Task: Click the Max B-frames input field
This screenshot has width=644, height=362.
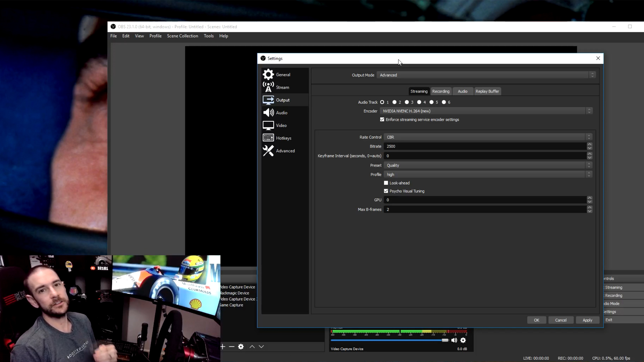Action: tap(485, 209)
